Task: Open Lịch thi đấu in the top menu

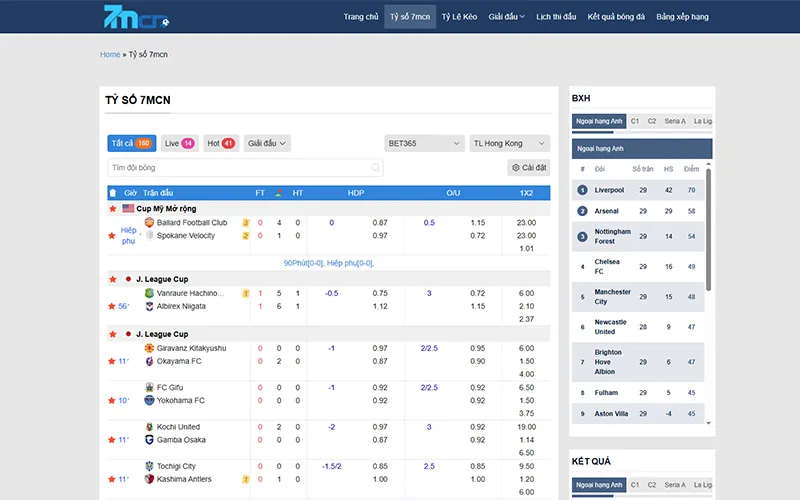Action: tap(556, 16)
